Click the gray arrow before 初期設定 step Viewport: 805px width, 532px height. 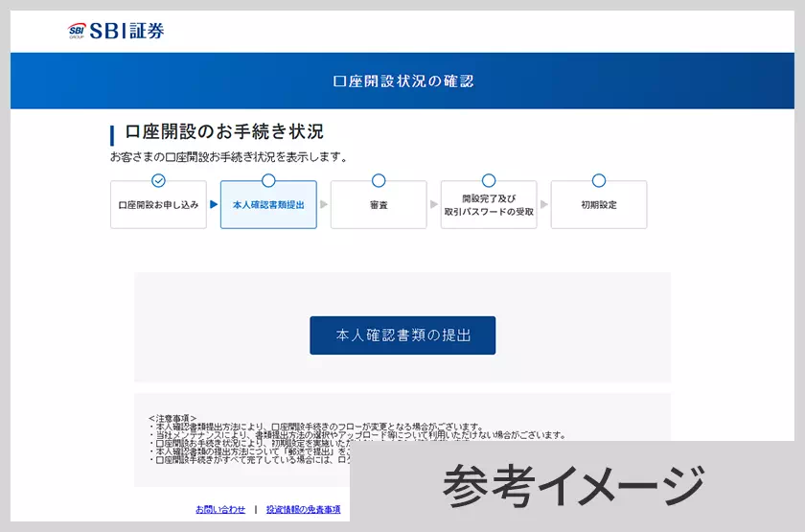[544, 204]
